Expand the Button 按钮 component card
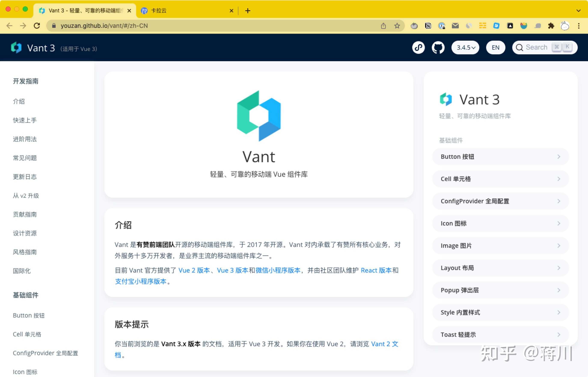588x377 pixels. 500,156
